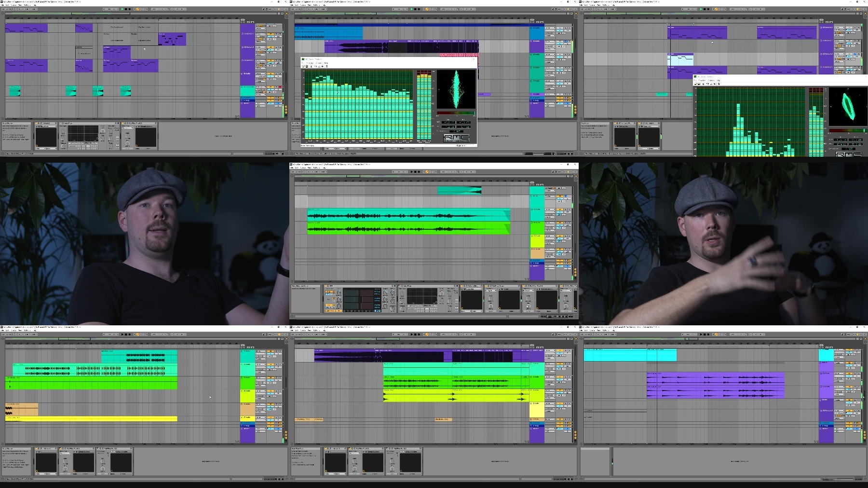
Task: Open the presenter video frame on the left
Action: (144, 244)
